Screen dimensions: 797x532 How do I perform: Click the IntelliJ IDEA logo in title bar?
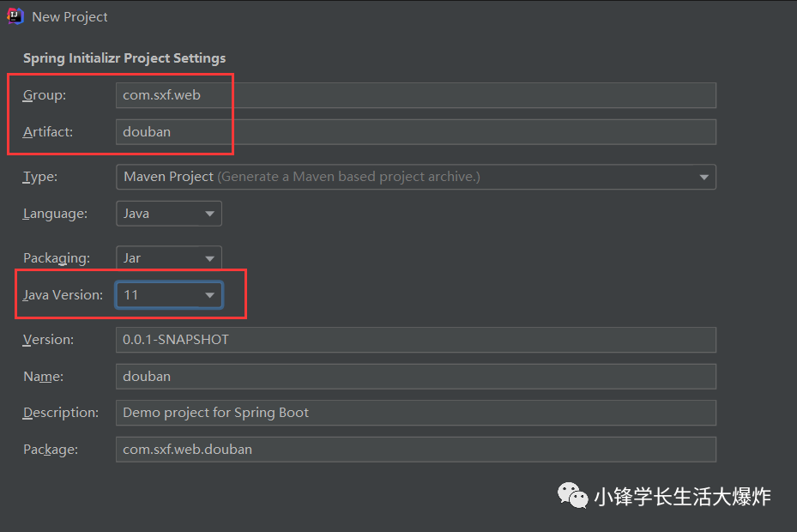(x=15, y=15)
